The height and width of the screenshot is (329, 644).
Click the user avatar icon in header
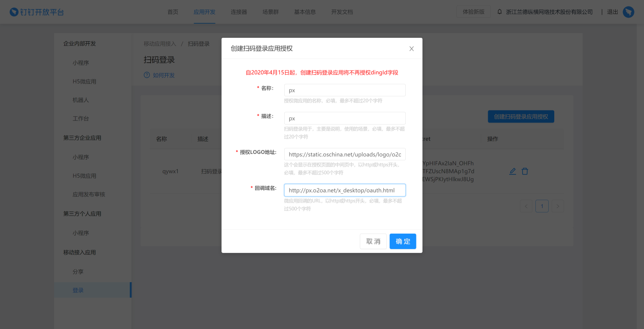629,12
